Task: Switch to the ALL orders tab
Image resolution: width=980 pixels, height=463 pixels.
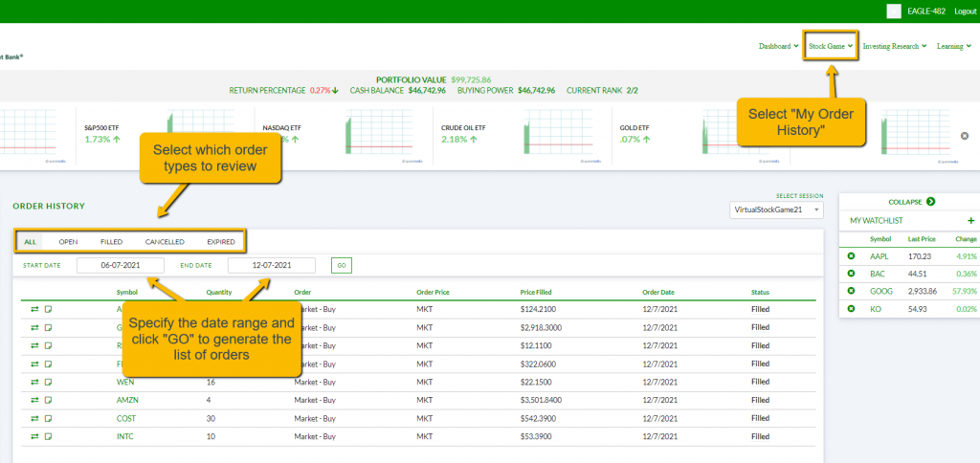Action: click(30, 242)
